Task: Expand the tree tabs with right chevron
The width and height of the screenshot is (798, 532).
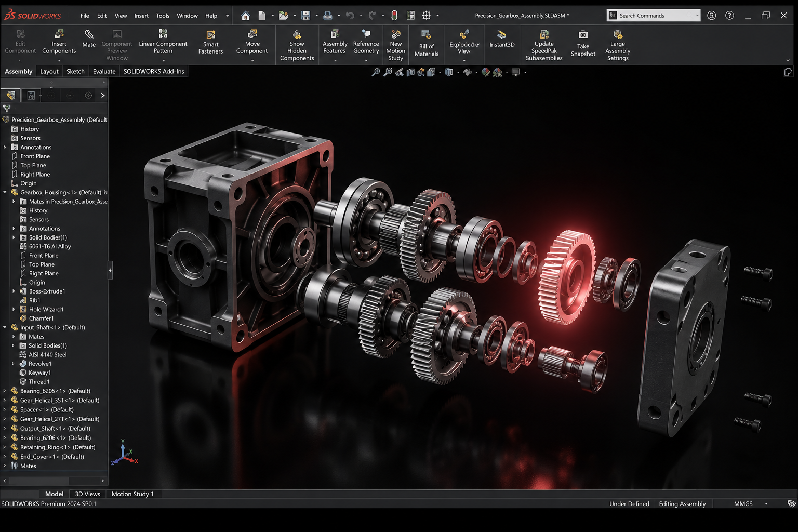Action: (103, 95)
